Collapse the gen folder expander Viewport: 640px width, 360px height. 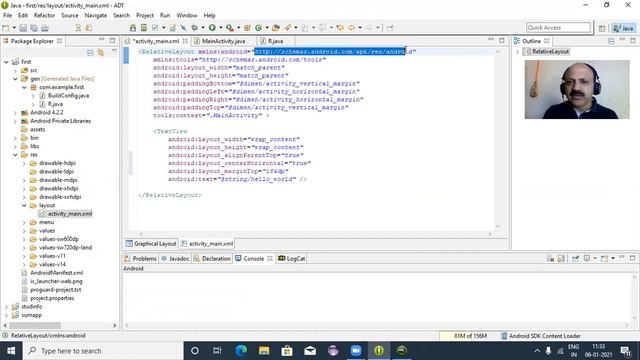click(16, 79)
